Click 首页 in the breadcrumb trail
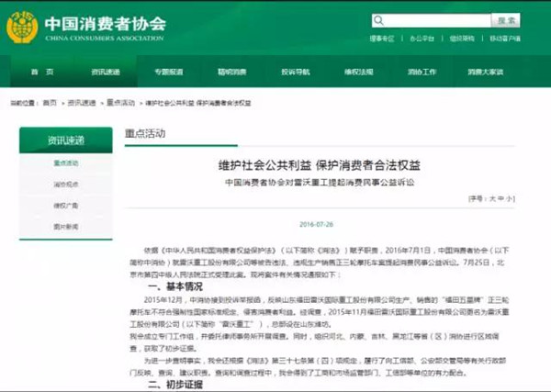This screenshot has height=392, width=551. pyautogui.click(x=50, y=103)
